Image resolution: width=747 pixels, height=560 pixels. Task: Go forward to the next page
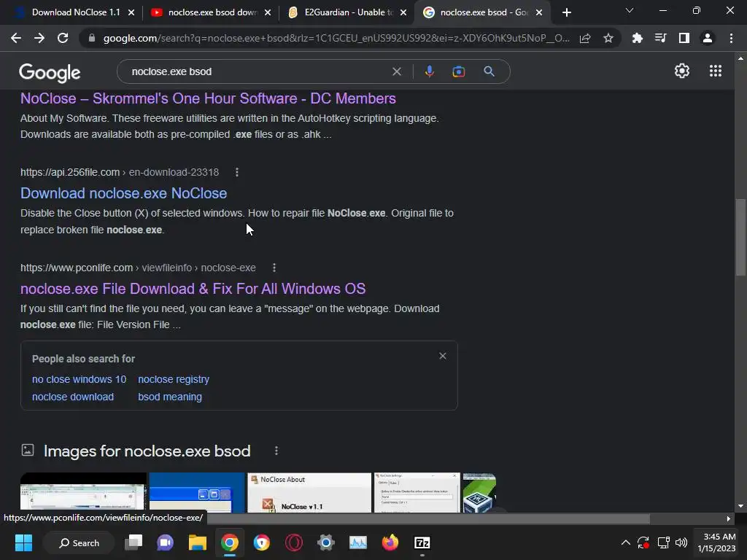click(x=39, y=38)
